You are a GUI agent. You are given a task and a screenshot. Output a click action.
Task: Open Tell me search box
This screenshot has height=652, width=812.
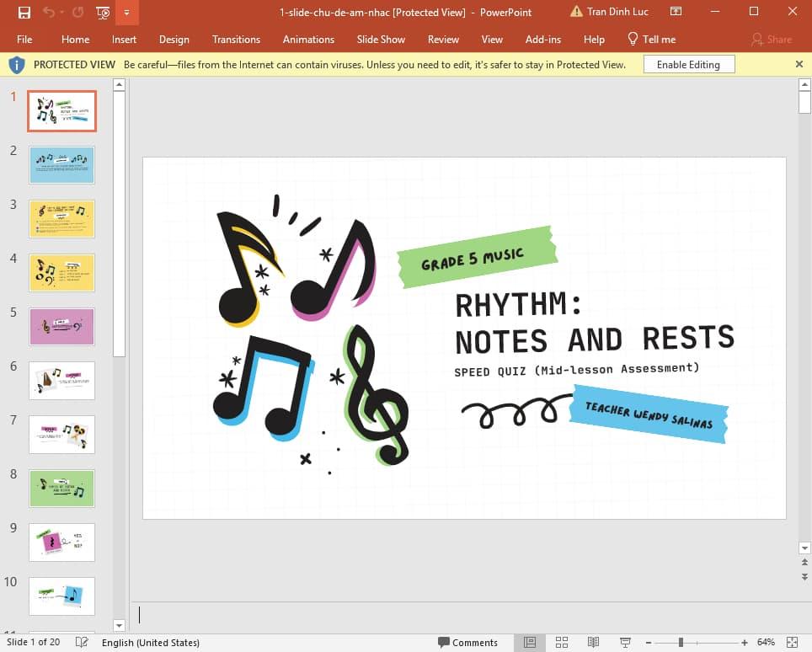[652, 40]
